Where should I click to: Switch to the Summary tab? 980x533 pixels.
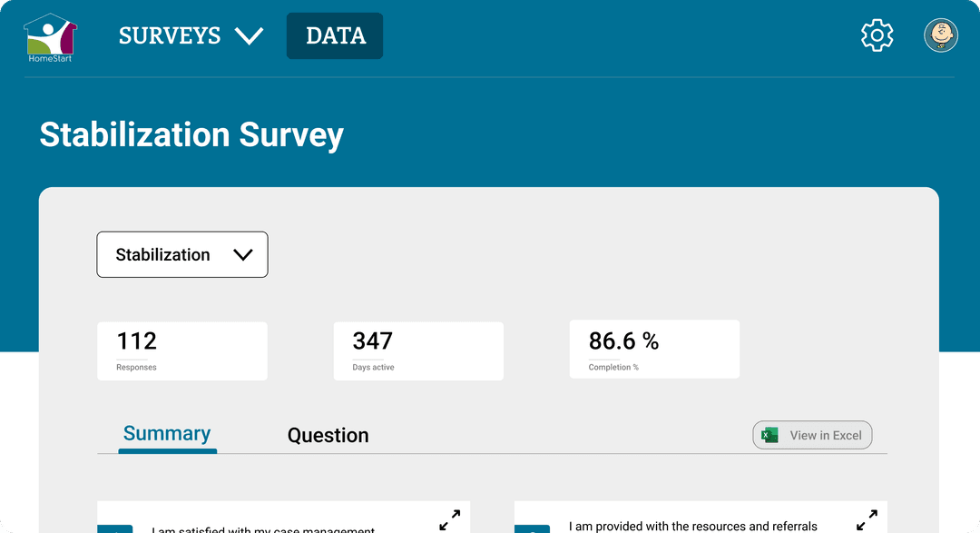(x=167, y=434)
